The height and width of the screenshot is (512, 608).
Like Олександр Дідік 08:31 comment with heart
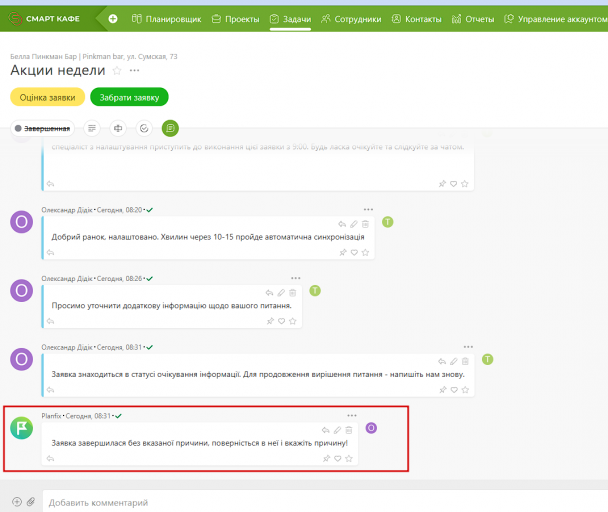[x=454, y=390]
